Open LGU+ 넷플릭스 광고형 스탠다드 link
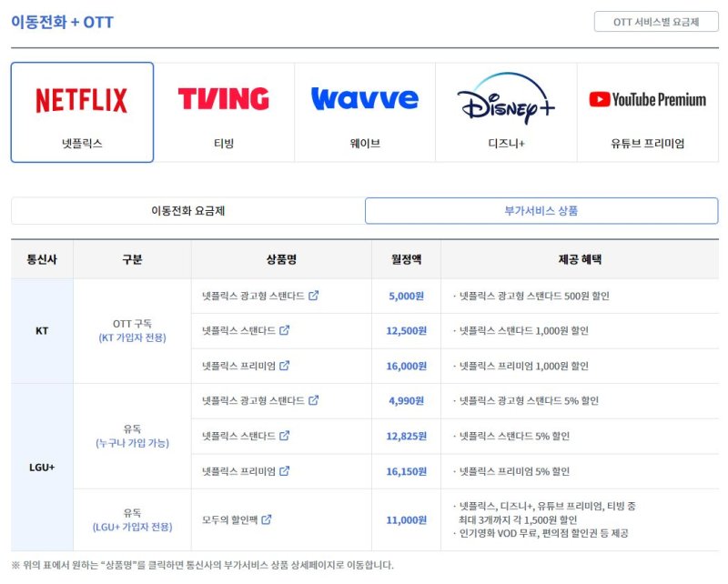This screenshot has height=584, width=728. coord(253,400)
